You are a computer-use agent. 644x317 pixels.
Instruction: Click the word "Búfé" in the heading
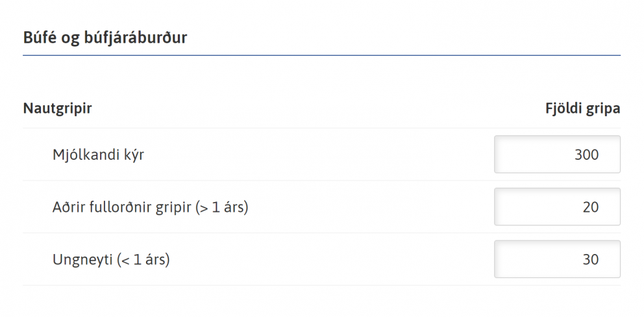40,38
